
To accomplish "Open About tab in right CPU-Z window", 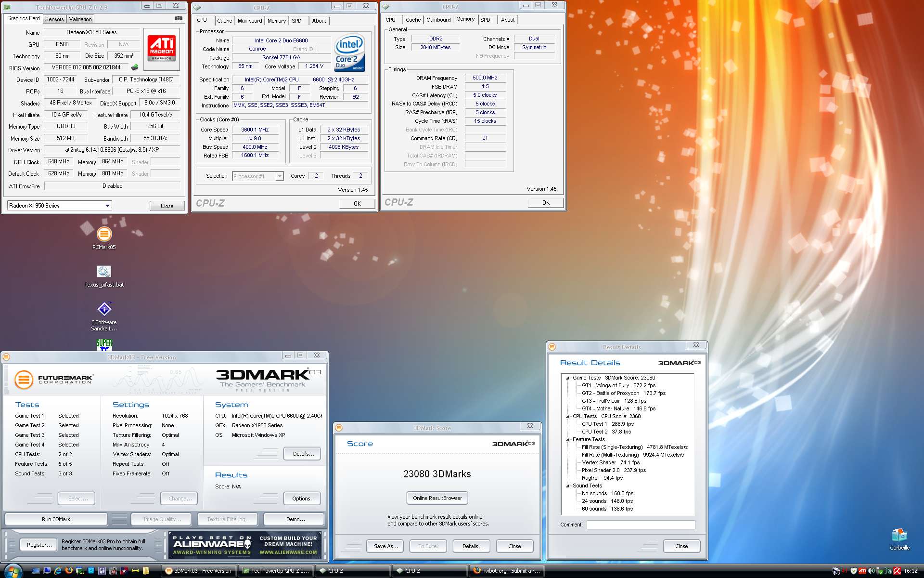I will [508, 20].
